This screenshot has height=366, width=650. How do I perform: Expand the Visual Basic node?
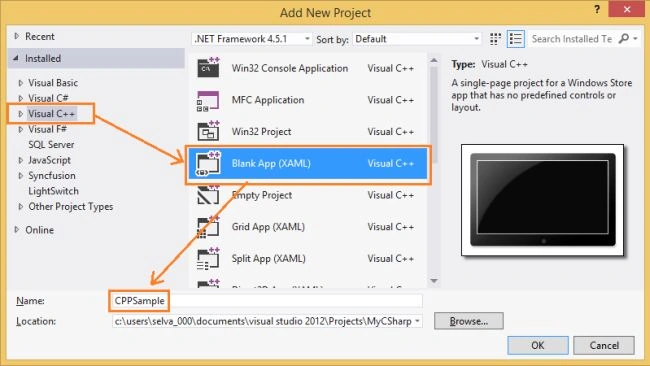[x=21, y=83]
